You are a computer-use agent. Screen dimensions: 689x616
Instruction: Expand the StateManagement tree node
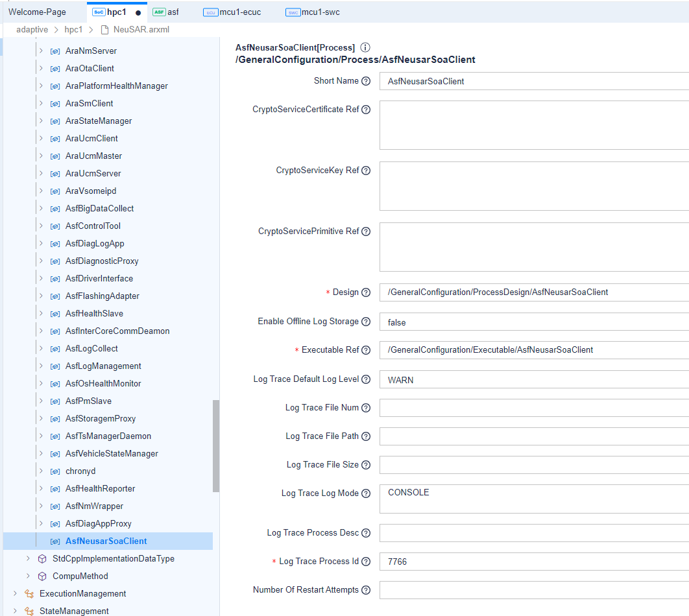(15, 611)
